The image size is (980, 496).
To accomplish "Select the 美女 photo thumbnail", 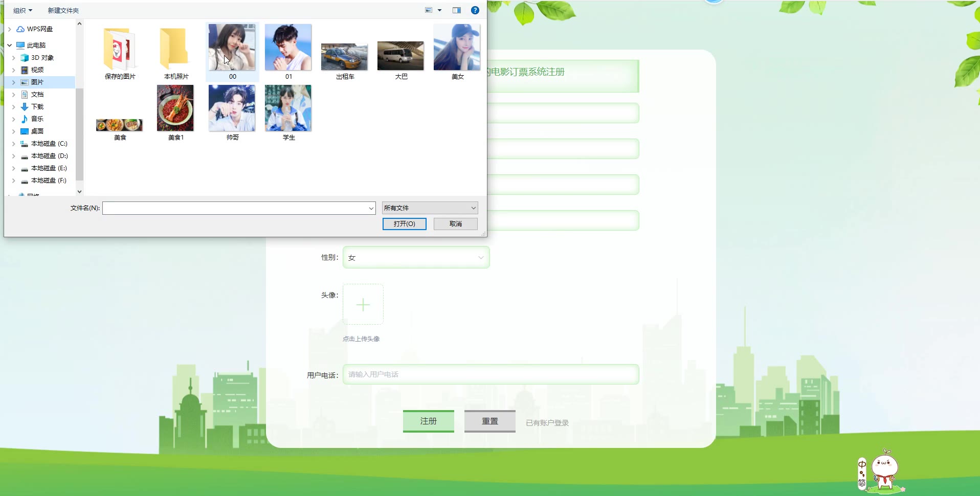I will click(457, 53).
